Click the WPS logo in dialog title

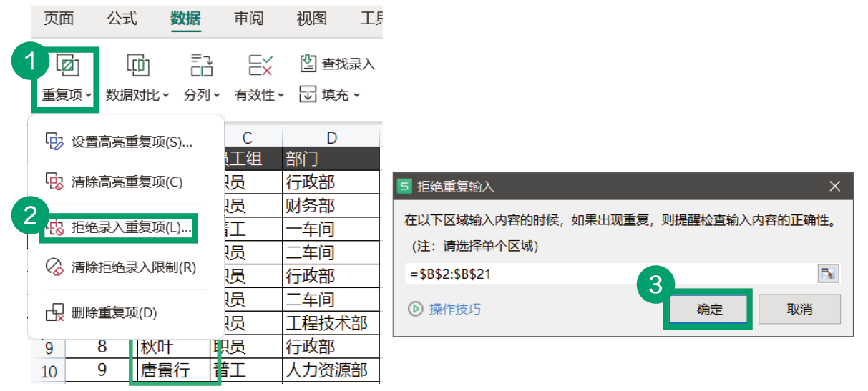406,187
